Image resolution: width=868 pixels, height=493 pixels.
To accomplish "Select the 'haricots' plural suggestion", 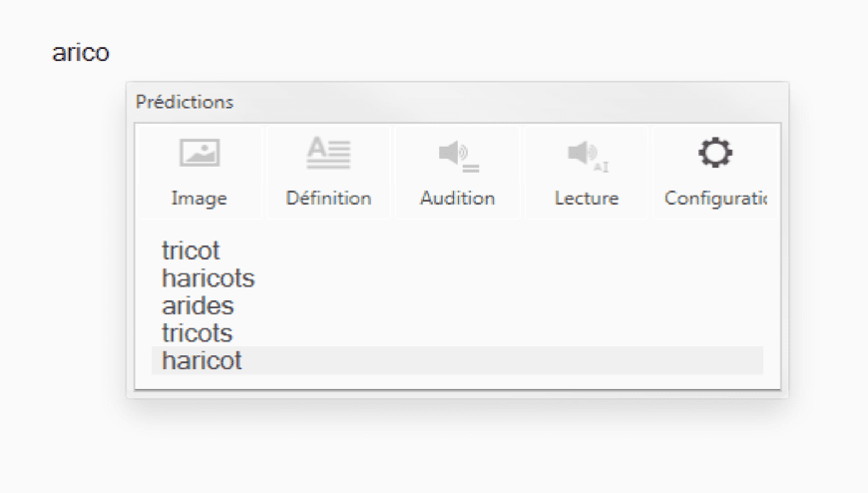I will pyautogui.click(x=208, y=278).
